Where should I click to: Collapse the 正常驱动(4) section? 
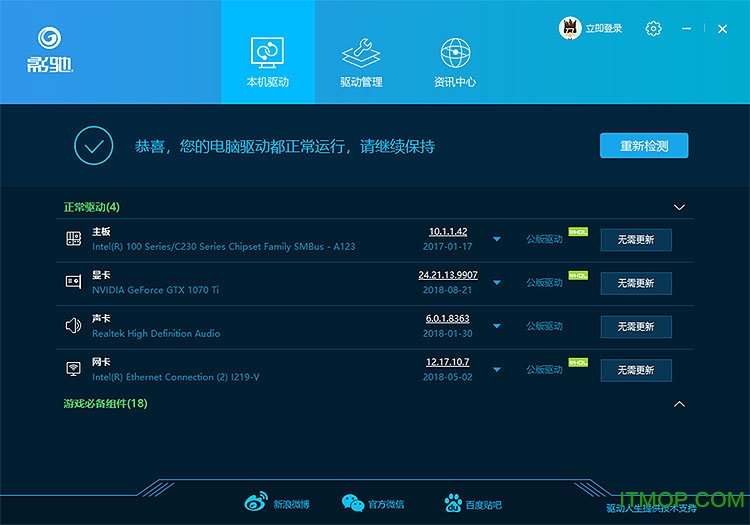[679, 207]
